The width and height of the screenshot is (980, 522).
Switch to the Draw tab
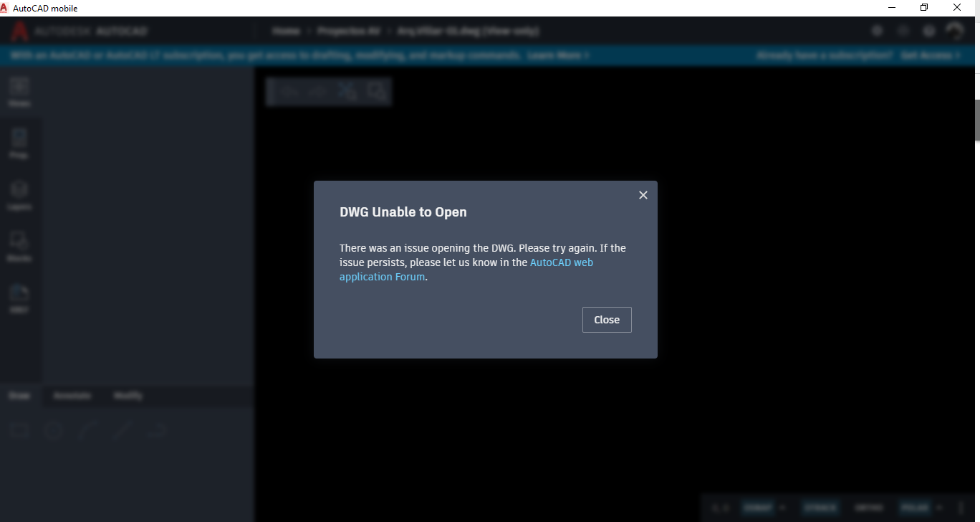pos(19,396)
